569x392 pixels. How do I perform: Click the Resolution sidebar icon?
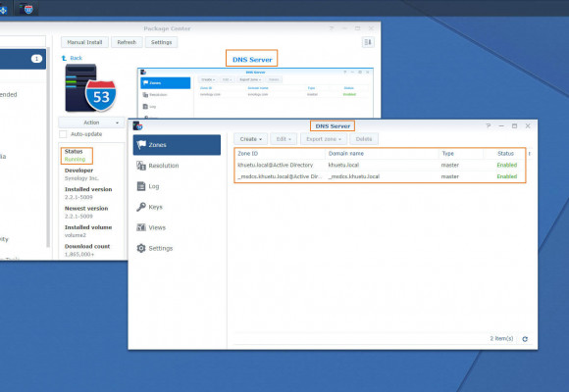141,166
